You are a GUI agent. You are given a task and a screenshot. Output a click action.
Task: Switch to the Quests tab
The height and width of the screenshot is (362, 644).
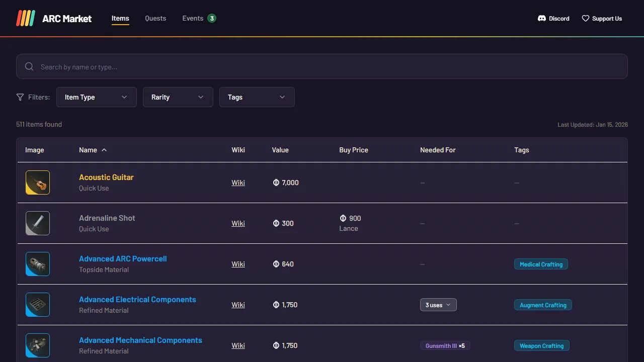pos(155,18)
